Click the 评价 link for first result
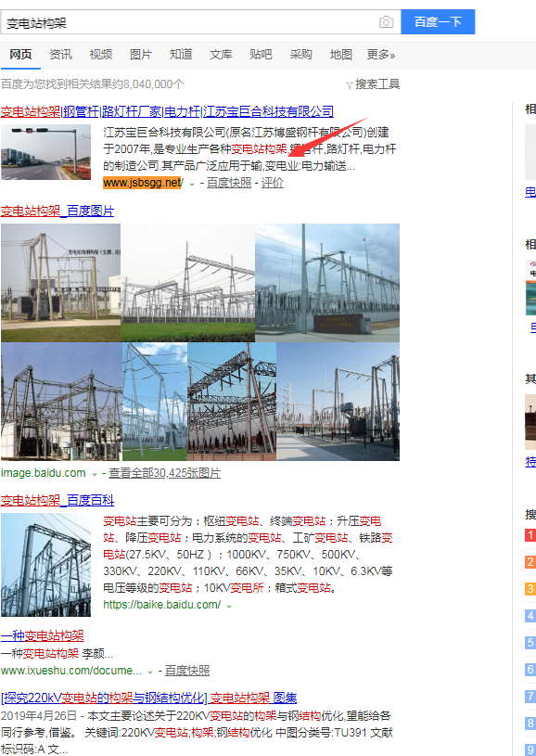 point(273,183)
